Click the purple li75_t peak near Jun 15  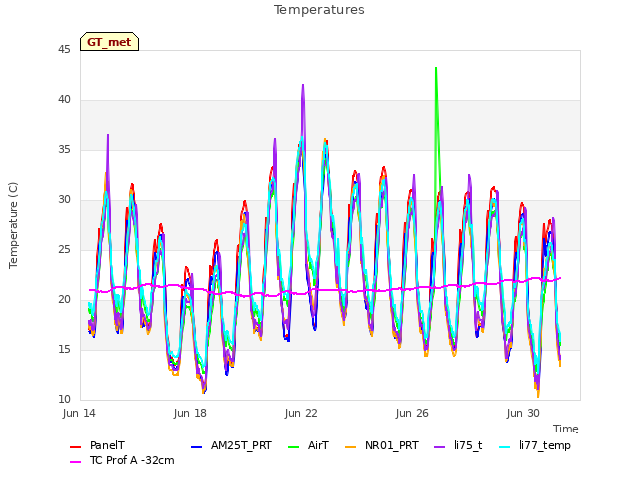[108, 135]
